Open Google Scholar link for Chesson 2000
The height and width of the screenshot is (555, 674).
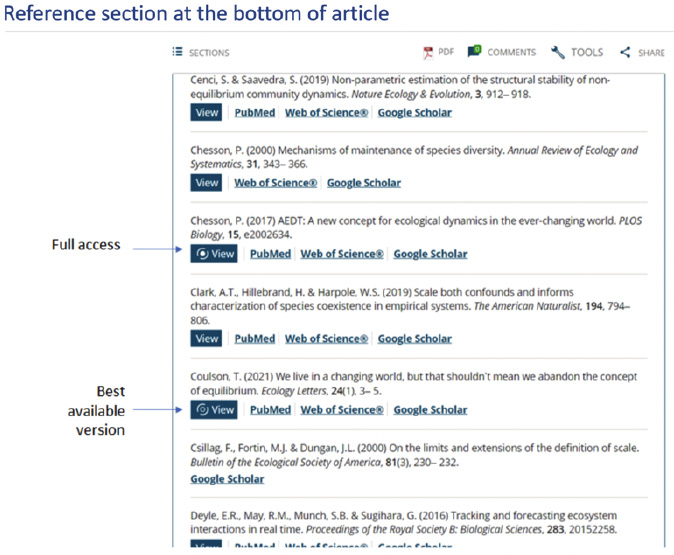pyautogui.click(x=364, y=183)
